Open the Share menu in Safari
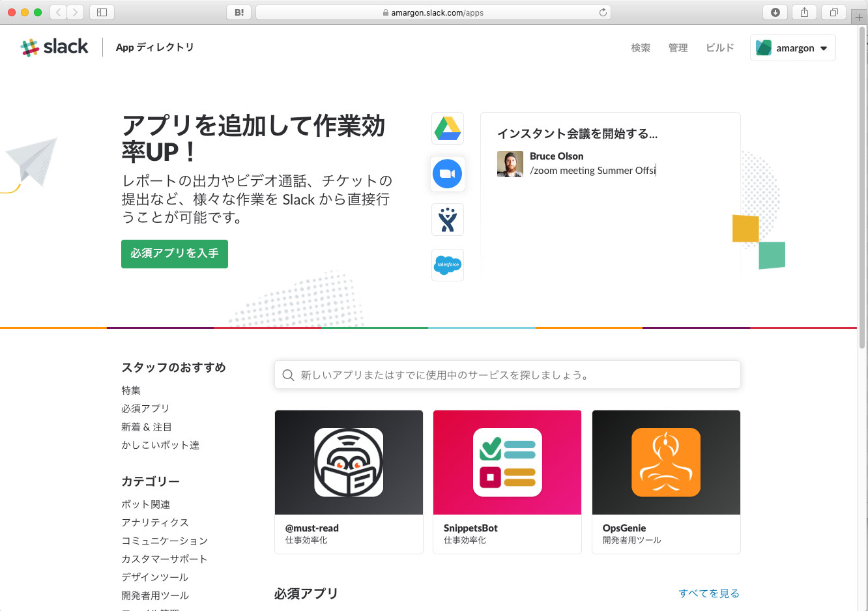868x611 pixels. coord(804,12)
